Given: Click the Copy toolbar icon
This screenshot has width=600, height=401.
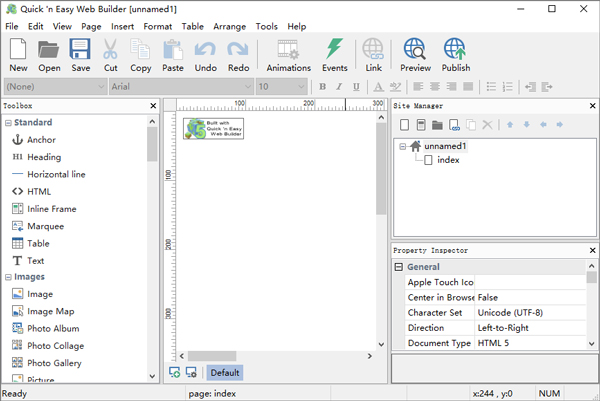Looking at the screenshot, I should point(140,55).
